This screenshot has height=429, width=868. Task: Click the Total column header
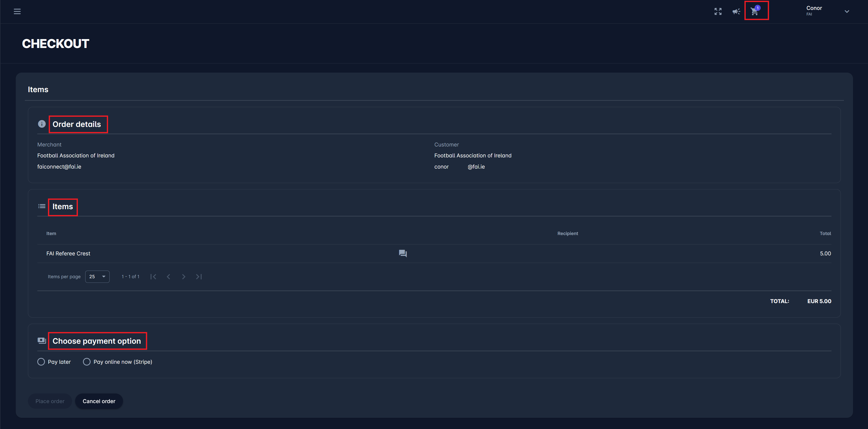pos(825,234)
